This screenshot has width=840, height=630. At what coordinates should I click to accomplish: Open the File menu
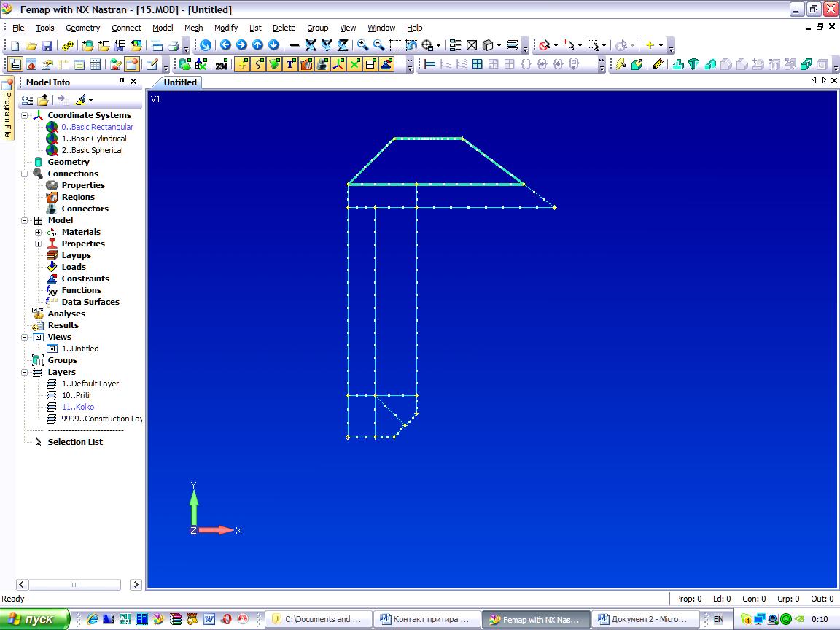[18, 28]
